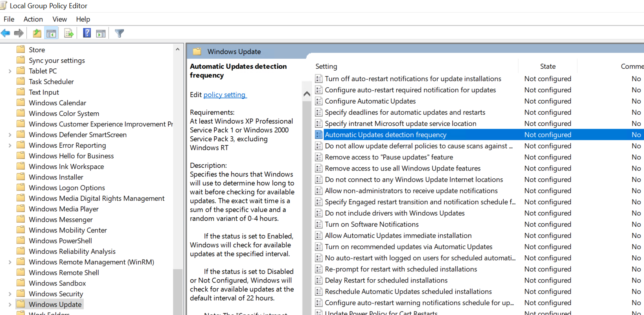The width and height of the screenshot is (644, 315).
Task: Sort by the State column header
Action: [548, 66]
